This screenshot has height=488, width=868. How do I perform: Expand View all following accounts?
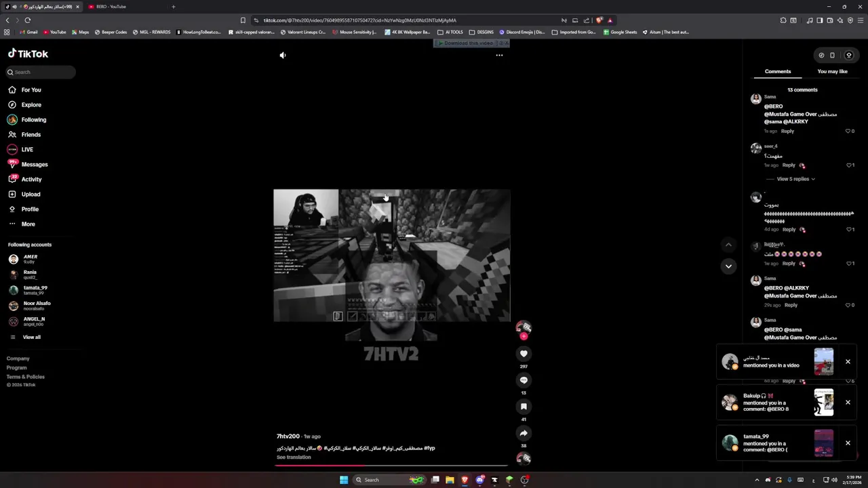click(x=31, y=337)
